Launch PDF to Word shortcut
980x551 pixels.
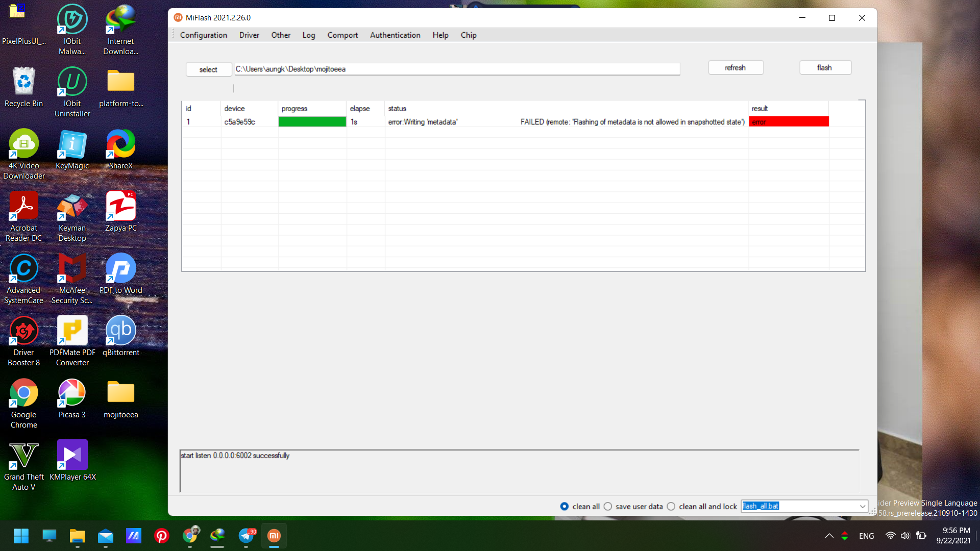coord(121,273)
